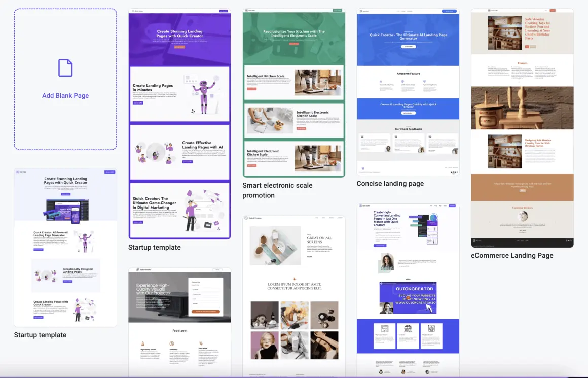The width and height of the screenshot is (588, 378).
Task: Click the Startup template label under the light thumbnail
Action: tap(40, 335)
